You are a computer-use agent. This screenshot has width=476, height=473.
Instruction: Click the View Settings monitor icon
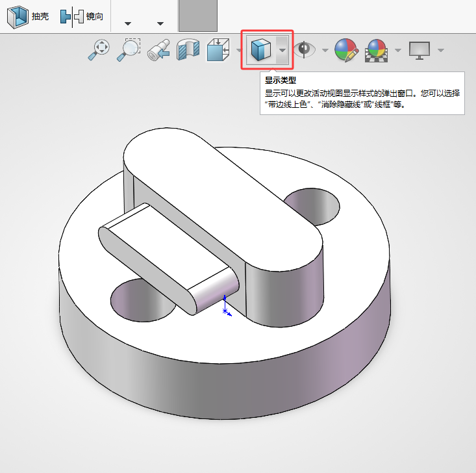click(420, 51)
